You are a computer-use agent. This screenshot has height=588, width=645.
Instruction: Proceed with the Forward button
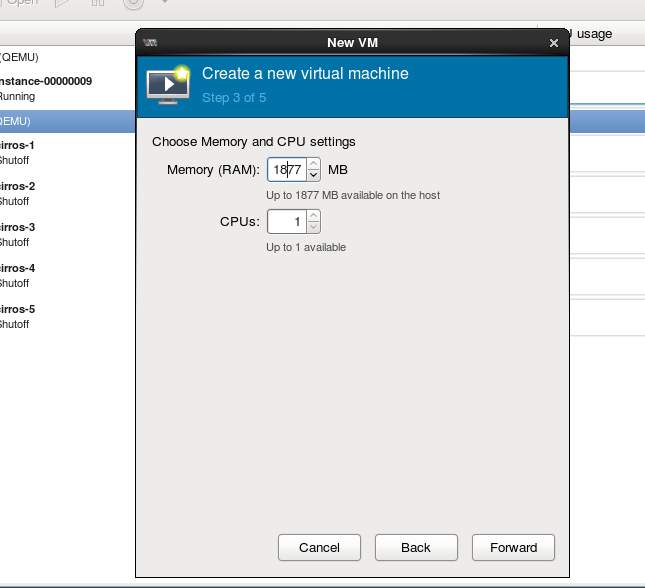pos(514,547)
